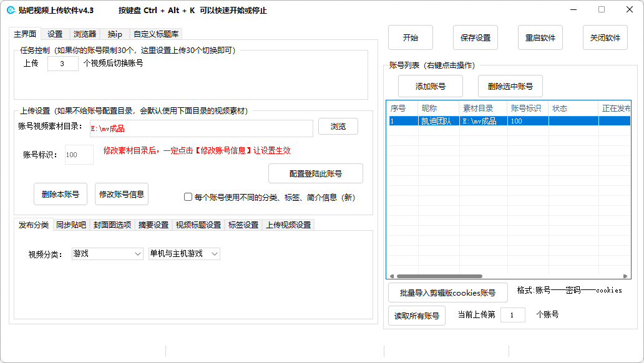Click the 添加账号 button

tap(431, 86)
